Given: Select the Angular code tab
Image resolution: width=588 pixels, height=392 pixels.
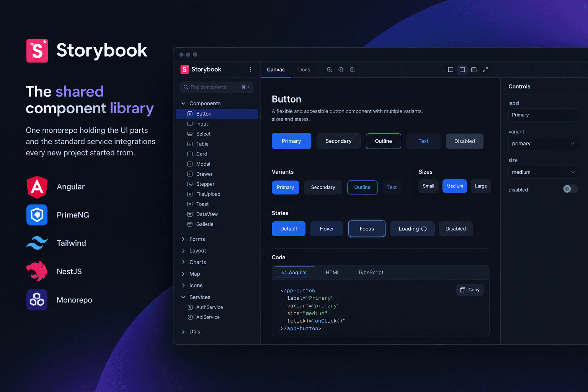Looking at the screenshot, I should click(x=294, y=273).
